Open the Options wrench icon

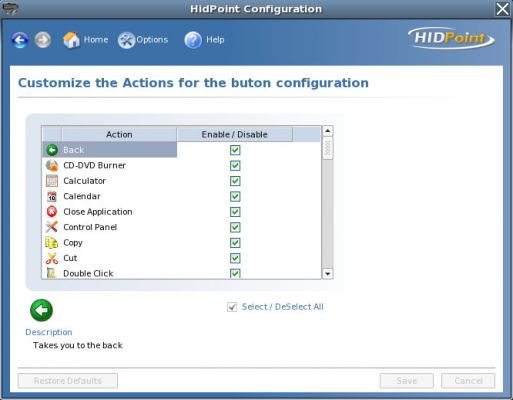pyautogui.click(x=126, y=40)
